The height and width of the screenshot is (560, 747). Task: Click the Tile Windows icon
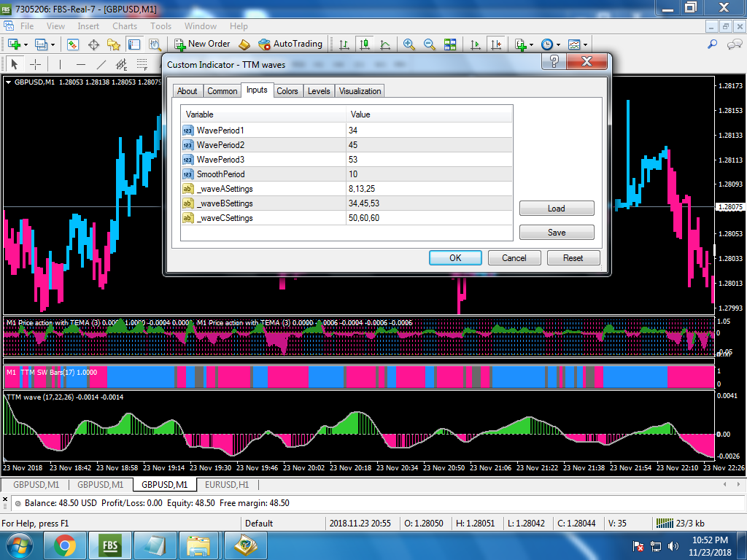450,44
